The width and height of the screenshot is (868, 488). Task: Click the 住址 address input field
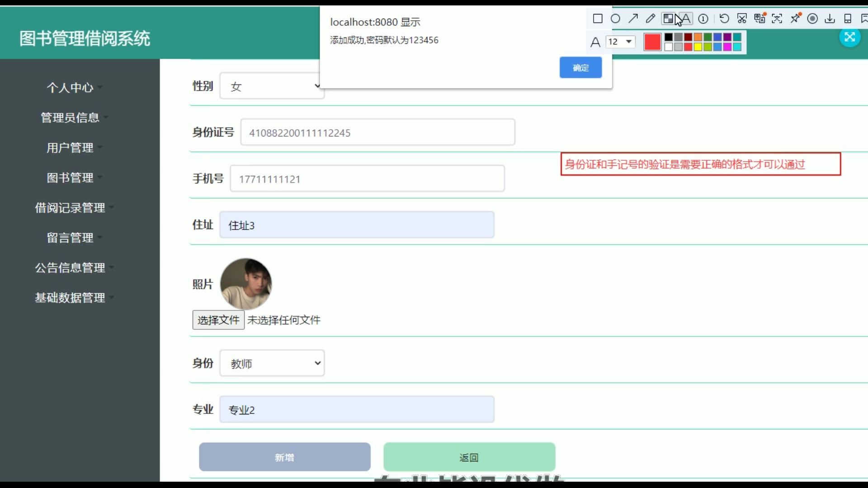pyautogui.click(x=357, y=225)
